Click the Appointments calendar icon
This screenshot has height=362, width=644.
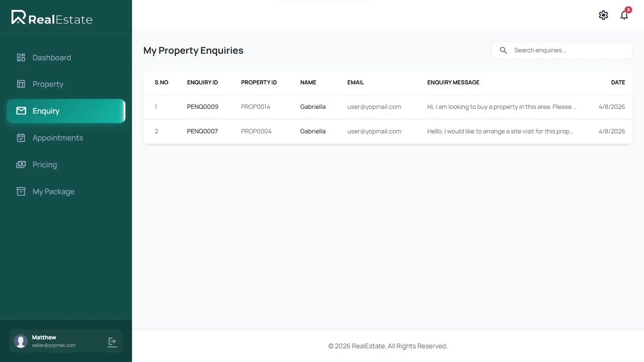coord(21,138)
